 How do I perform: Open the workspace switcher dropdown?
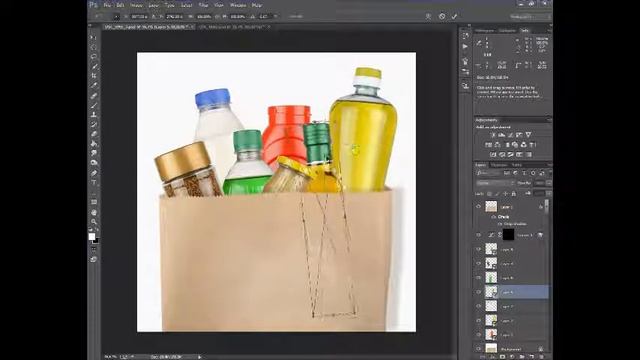point(530,17)
